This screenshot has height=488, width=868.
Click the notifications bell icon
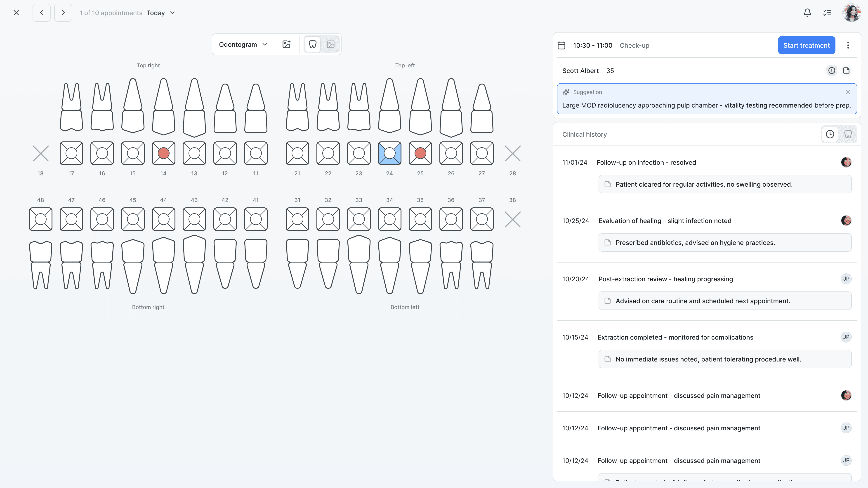pyautogui.click(x=807, y=13)
